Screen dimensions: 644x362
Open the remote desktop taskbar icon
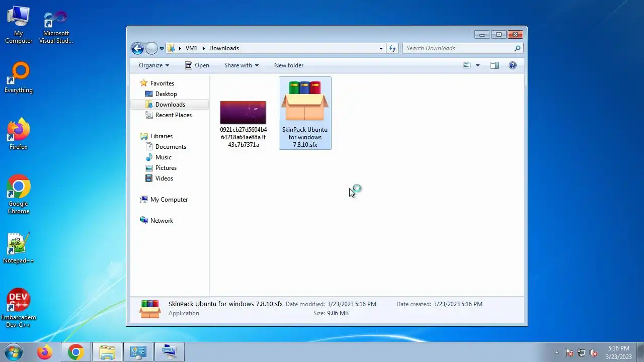pyautogui.click(x=170, y=352)
